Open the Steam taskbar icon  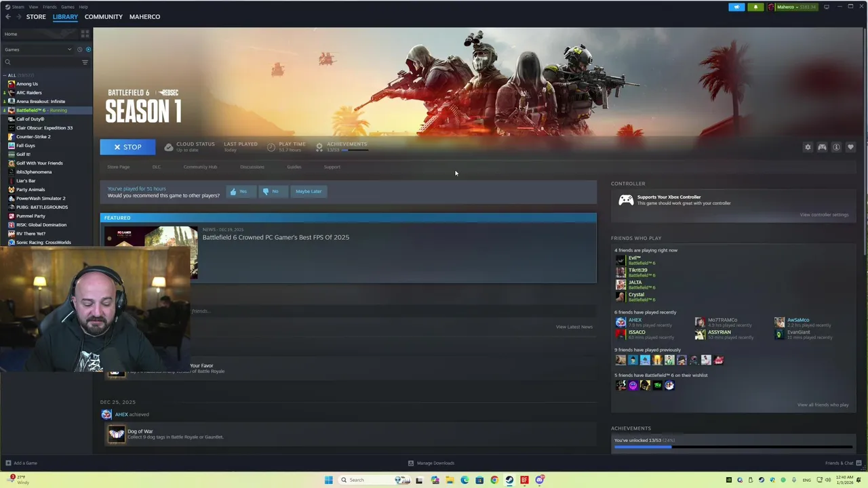point(509,481)
